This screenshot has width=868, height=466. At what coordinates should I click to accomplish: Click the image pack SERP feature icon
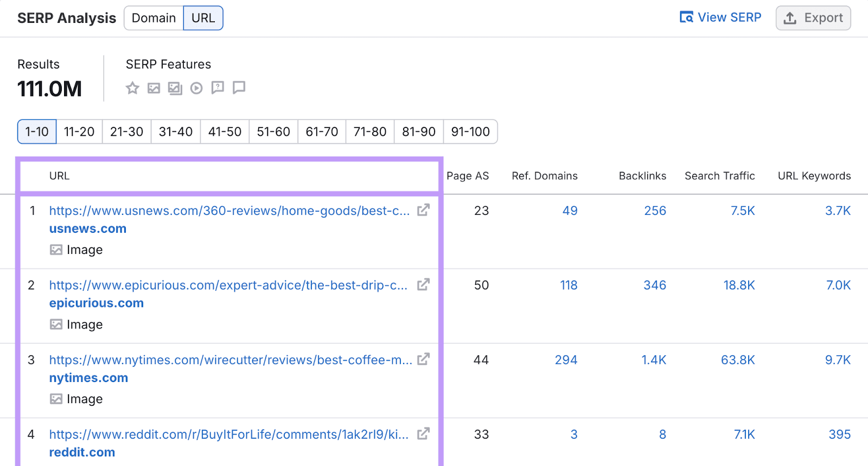tap(175, 88)
